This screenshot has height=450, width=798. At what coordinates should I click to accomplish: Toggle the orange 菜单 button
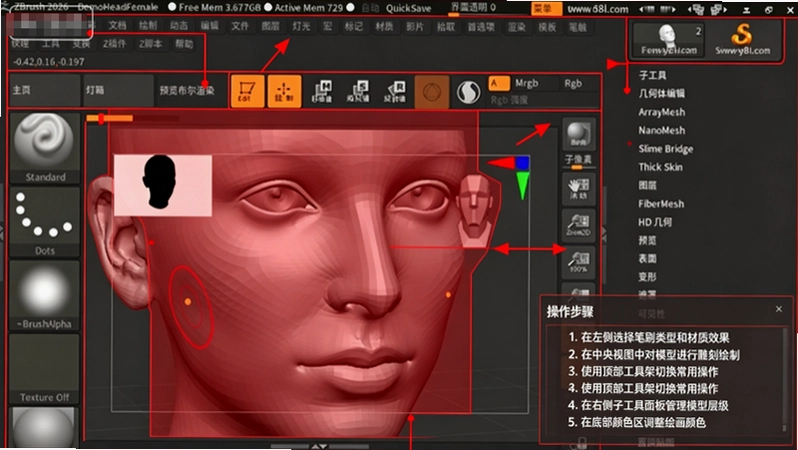pos(547,9)
